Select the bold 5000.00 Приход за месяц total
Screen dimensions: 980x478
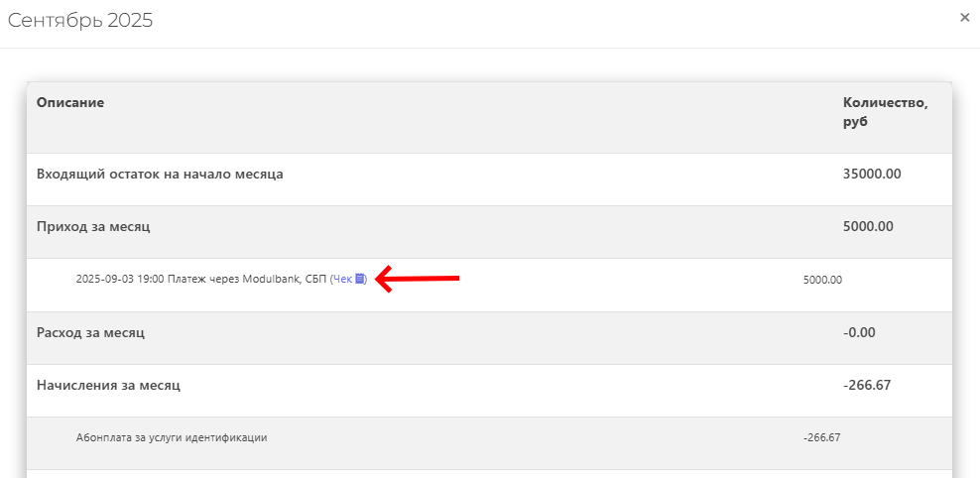868,226
